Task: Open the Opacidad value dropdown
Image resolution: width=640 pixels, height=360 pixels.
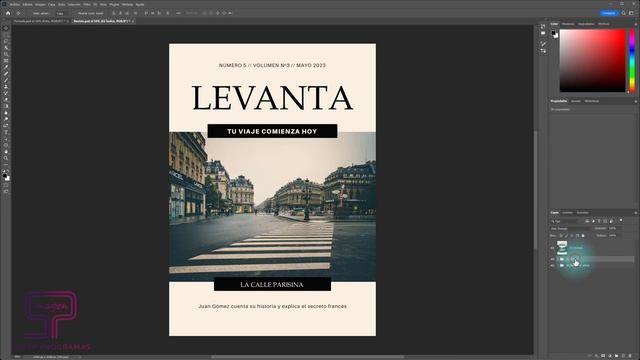Action: (615, 228)
